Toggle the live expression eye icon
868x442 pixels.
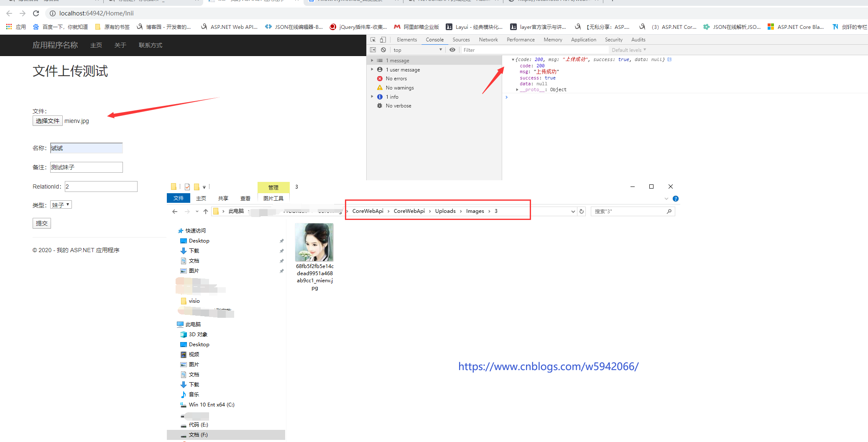(452, 50)
